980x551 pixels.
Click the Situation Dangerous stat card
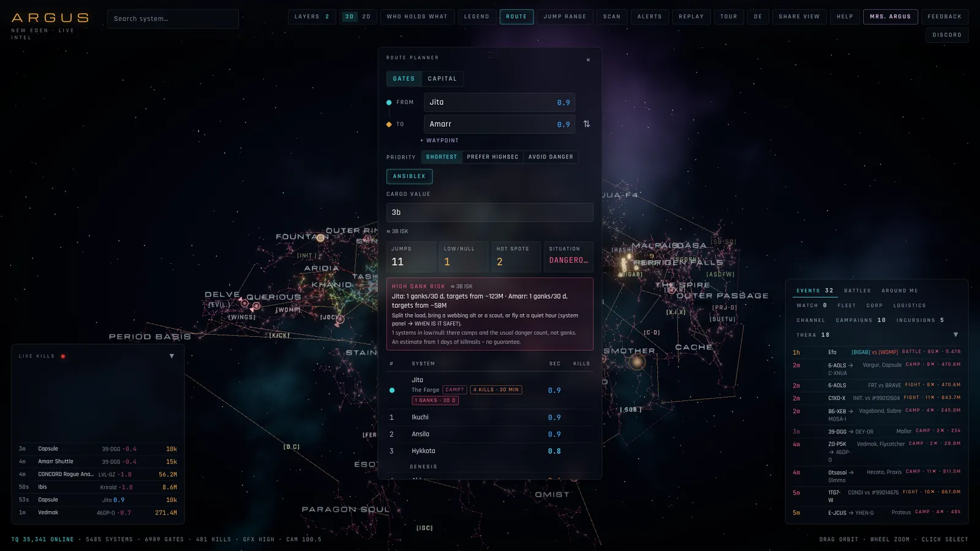[568, 257]
